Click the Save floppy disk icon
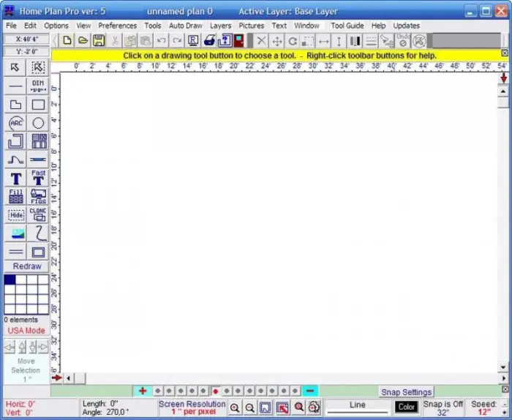 point(99,41)
